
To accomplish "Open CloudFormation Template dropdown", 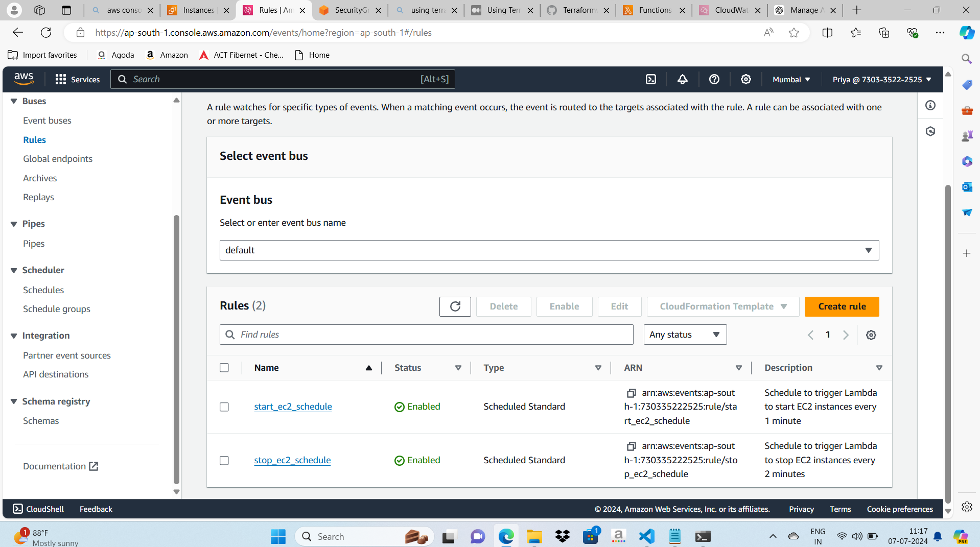I will 723,306.
